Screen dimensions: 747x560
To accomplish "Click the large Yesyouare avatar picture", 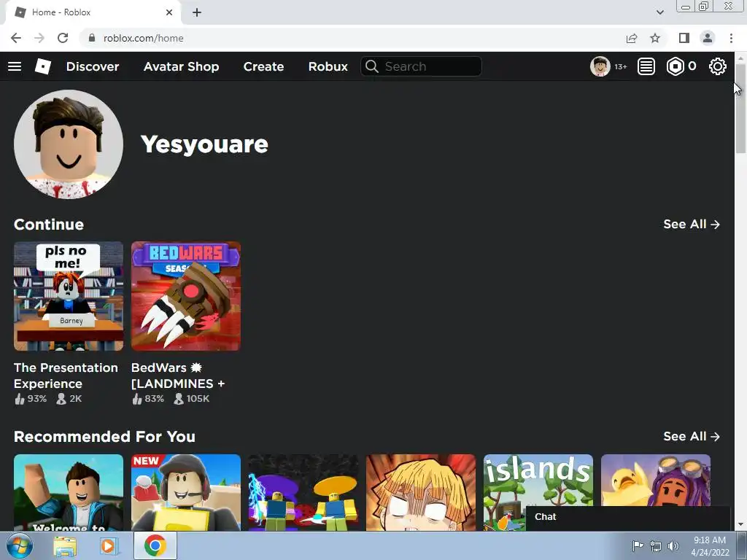I will point(69,144).
